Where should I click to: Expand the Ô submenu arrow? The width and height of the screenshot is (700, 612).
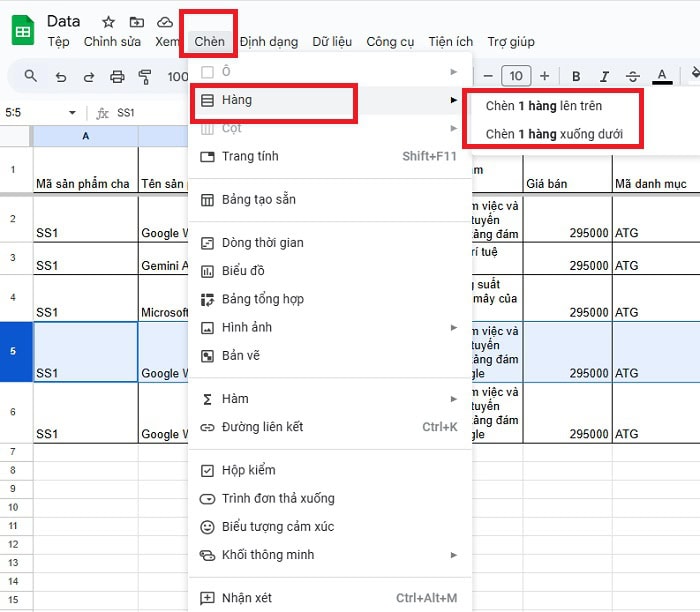pyautogui.click(x=454, y=72)
